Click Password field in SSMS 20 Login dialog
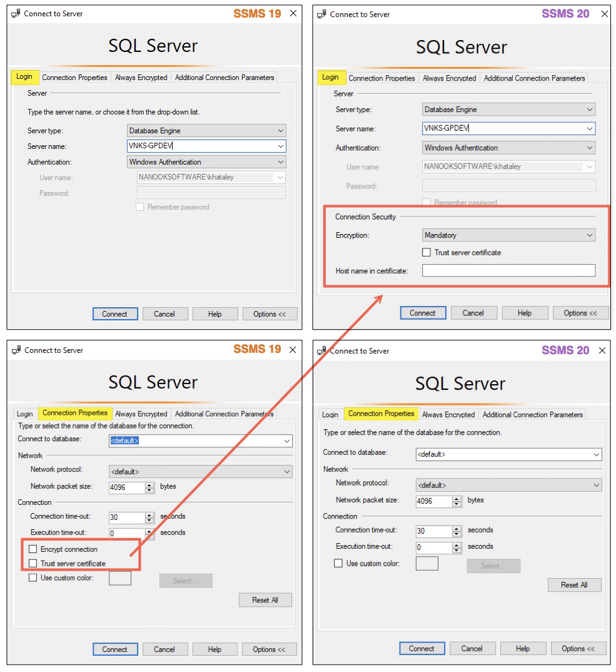This screenshot has width=616, height=672. point(508,186)
